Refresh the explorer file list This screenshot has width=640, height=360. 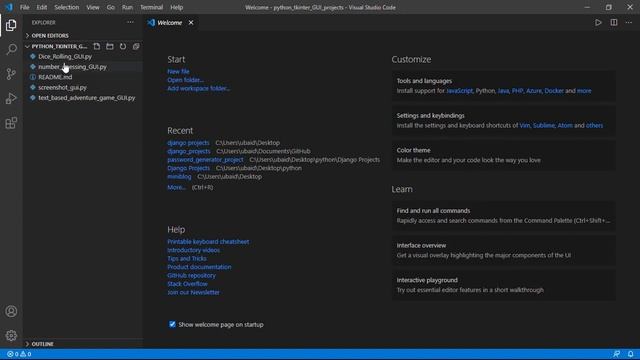123,47
